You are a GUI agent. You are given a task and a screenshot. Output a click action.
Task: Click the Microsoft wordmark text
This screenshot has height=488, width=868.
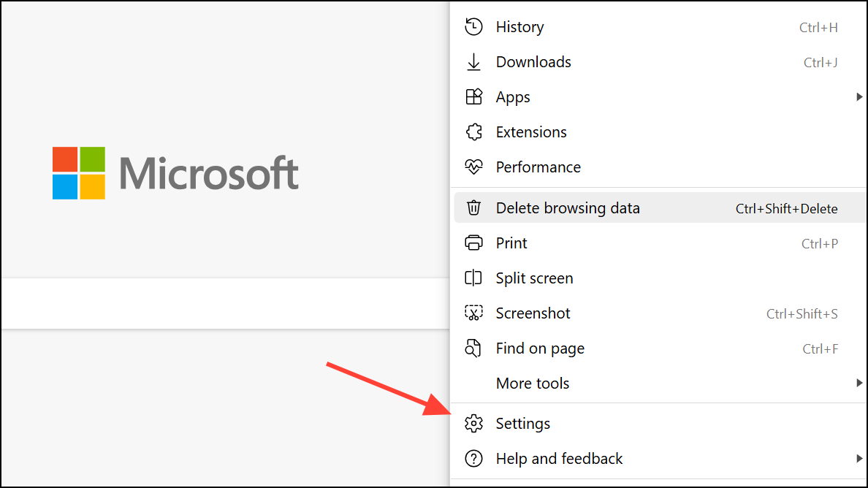click(209, 174)
